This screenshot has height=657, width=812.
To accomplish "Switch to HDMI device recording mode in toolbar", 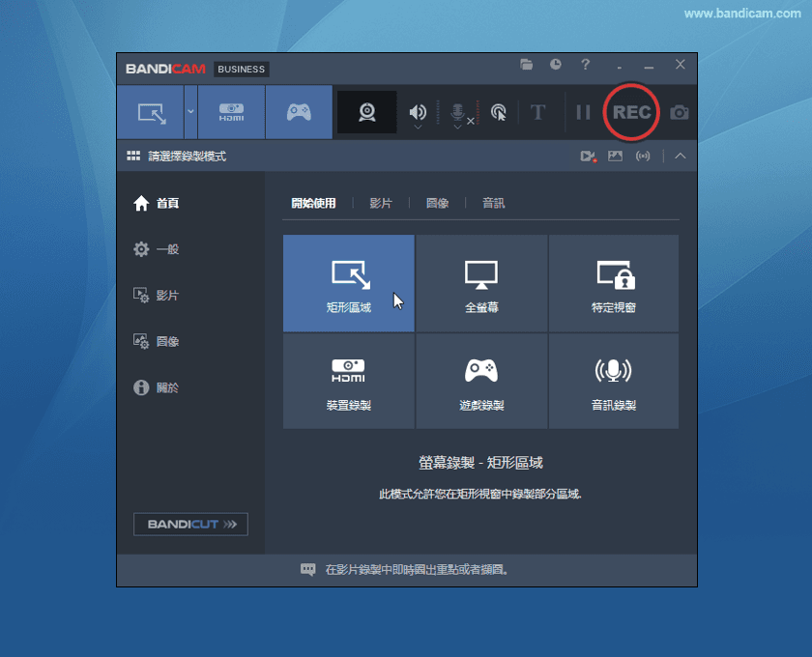I will (x=231, y=112).
